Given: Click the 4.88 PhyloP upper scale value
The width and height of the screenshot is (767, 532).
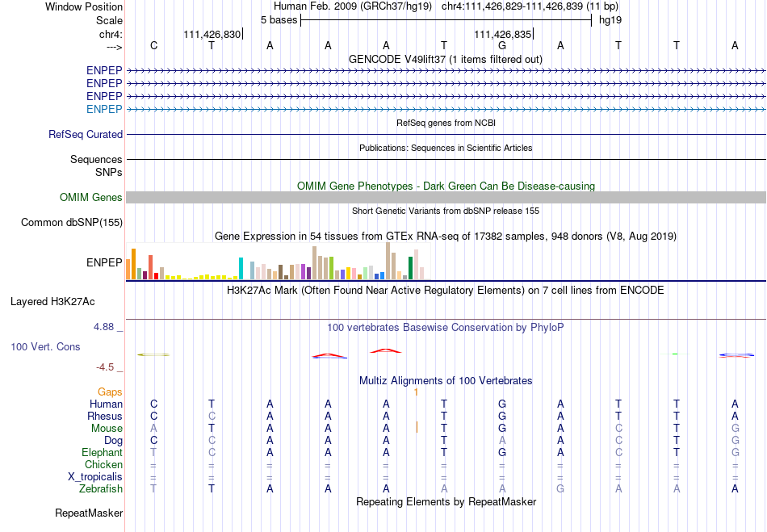Looking at the screenshot, I should click(x=103, y=327).
